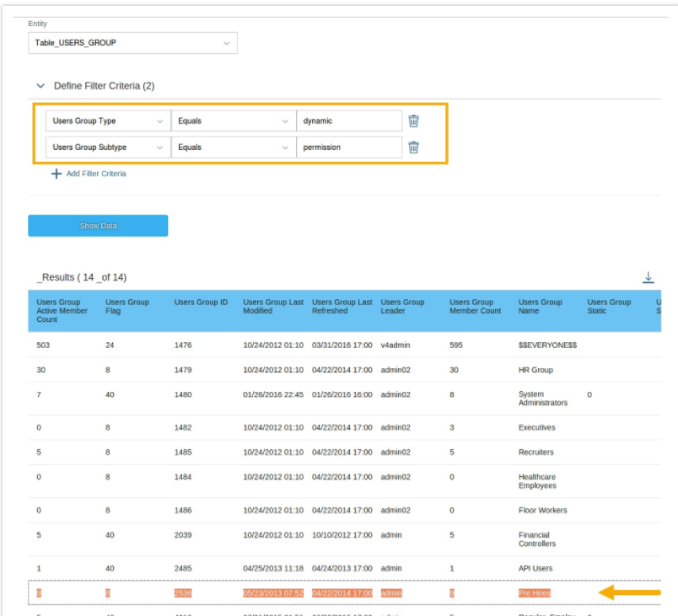Collapse the Define Filter Criteria section
Viewport: 678px width, 616px height.
point(40,86)
